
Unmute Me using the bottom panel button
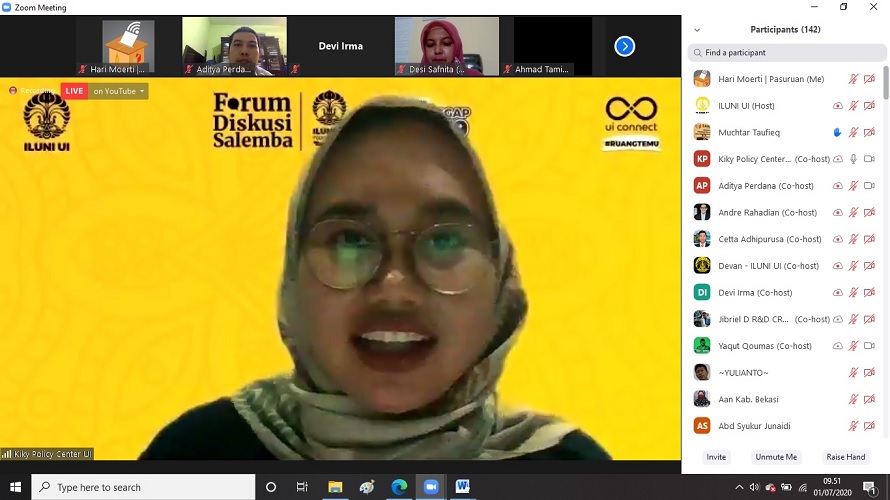click(x=776, y=457)
